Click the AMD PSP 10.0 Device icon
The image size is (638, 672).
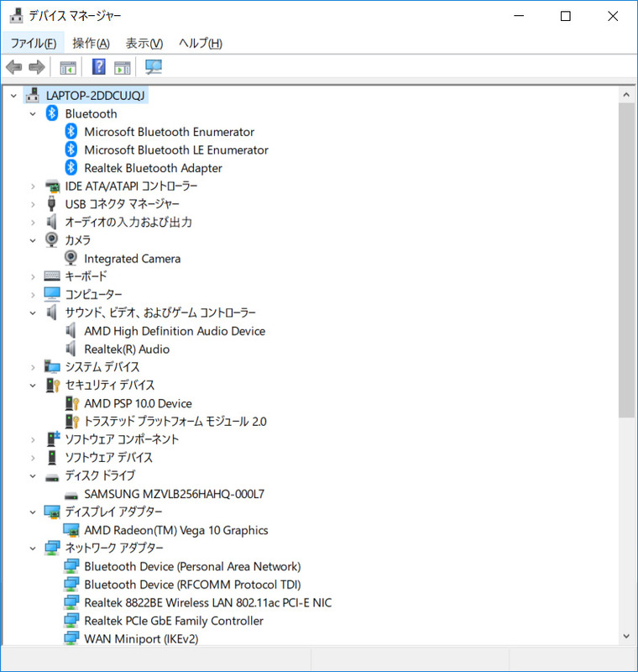(71, 403)
